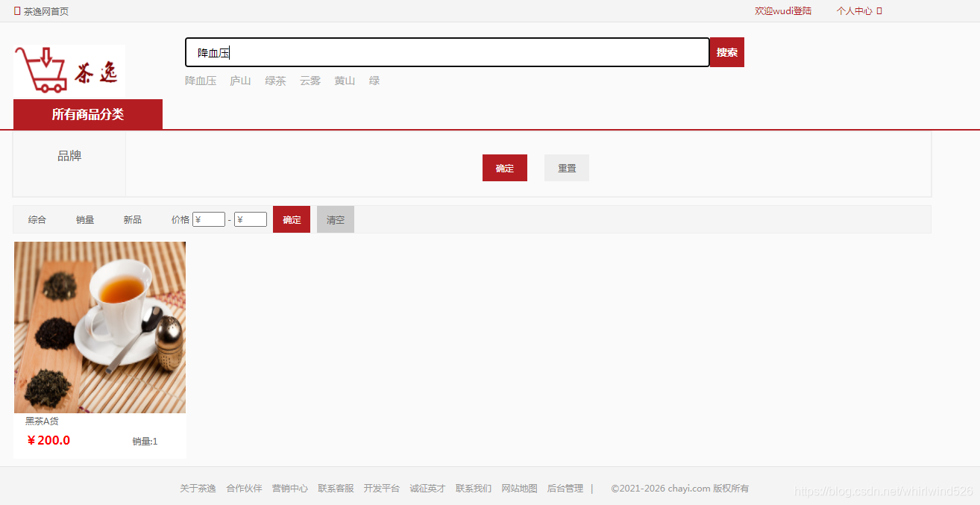Open footer link 关于茶逸
Screen dimensions: 980x505
click(x=198, y=489)
